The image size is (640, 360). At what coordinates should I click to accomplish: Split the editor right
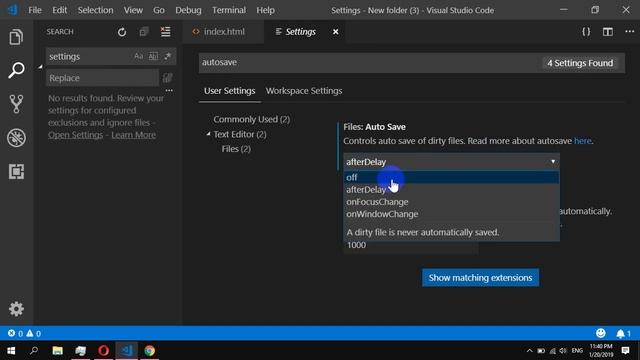point(608,32)
